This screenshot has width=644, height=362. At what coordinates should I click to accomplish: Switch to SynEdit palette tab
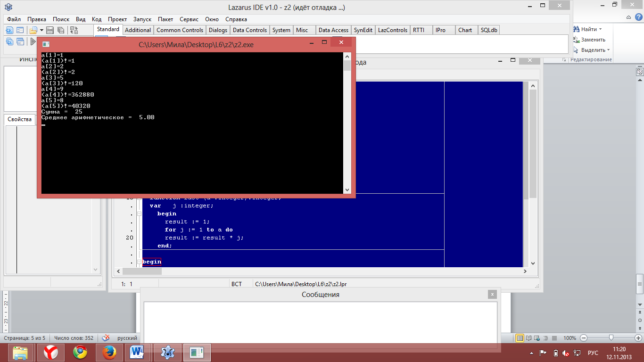363,30
